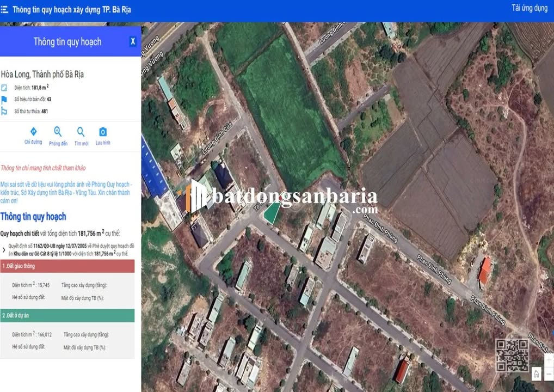Zoom out with the map minus button
Viewport: 554px width, 392px height.
[x=549, y=373]
